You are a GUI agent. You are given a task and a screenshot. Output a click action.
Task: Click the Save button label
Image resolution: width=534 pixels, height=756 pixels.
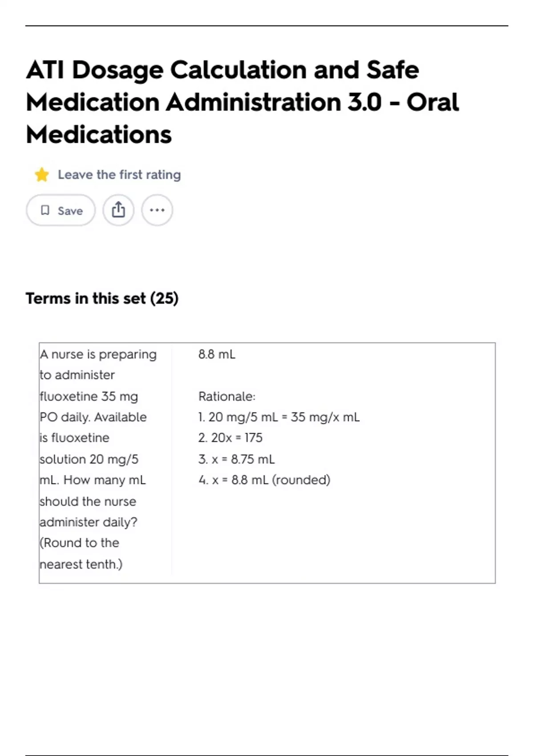point(70,211)
